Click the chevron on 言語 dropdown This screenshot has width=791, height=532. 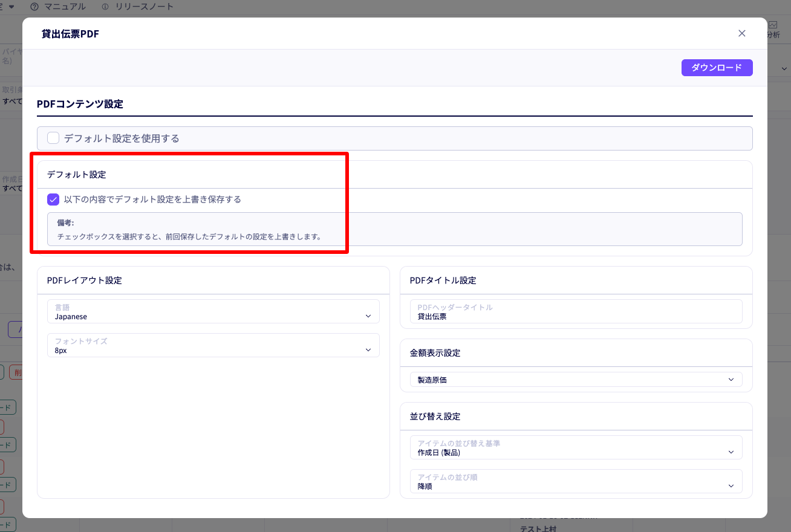(368, 316)
